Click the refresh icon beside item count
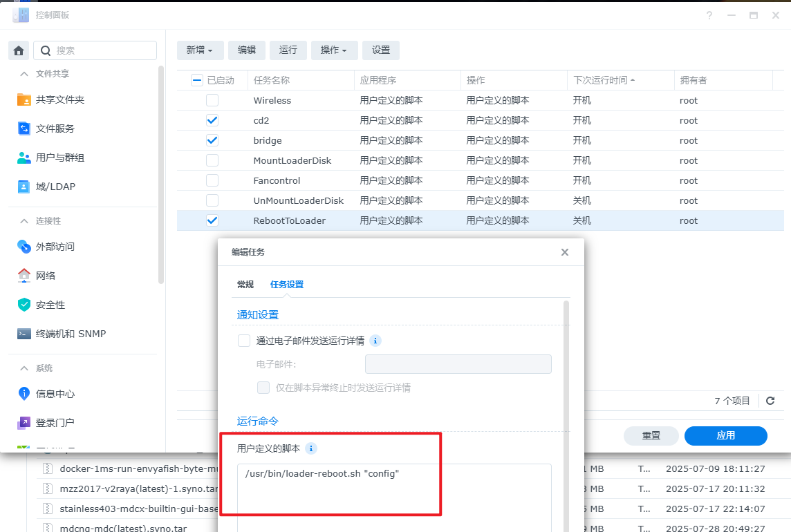 [x=770, y=401]
